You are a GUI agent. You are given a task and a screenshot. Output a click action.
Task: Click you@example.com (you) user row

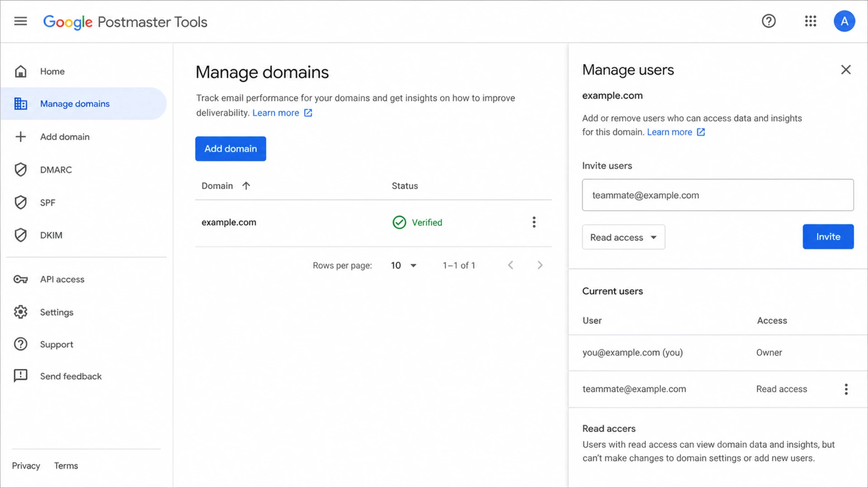point(718,353)
